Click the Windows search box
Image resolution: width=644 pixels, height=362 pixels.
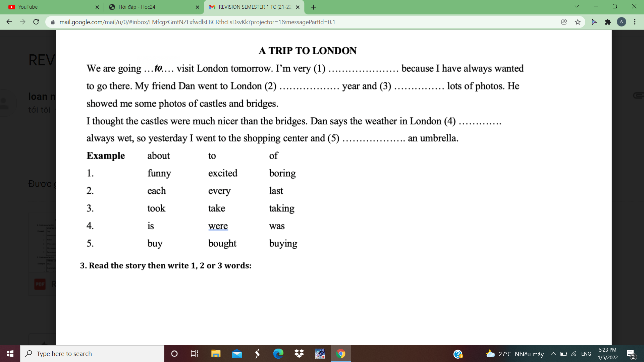(x=92, y=354)
